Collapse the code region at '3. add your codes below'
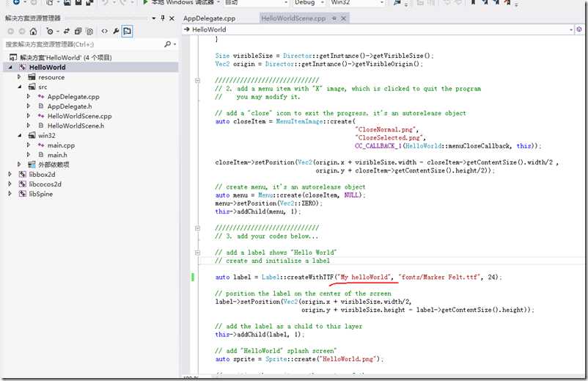Image resolution: width=588 pixels, height=381 pixels. [x=198, y=228]
